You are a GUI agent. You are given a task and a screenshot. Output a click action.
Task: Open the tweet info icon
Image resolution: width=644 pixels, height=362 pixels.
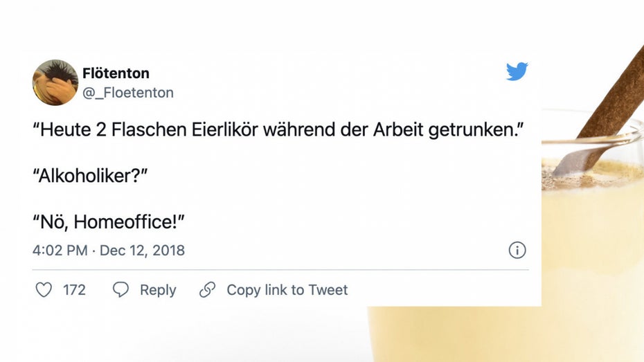pos(517,250)
